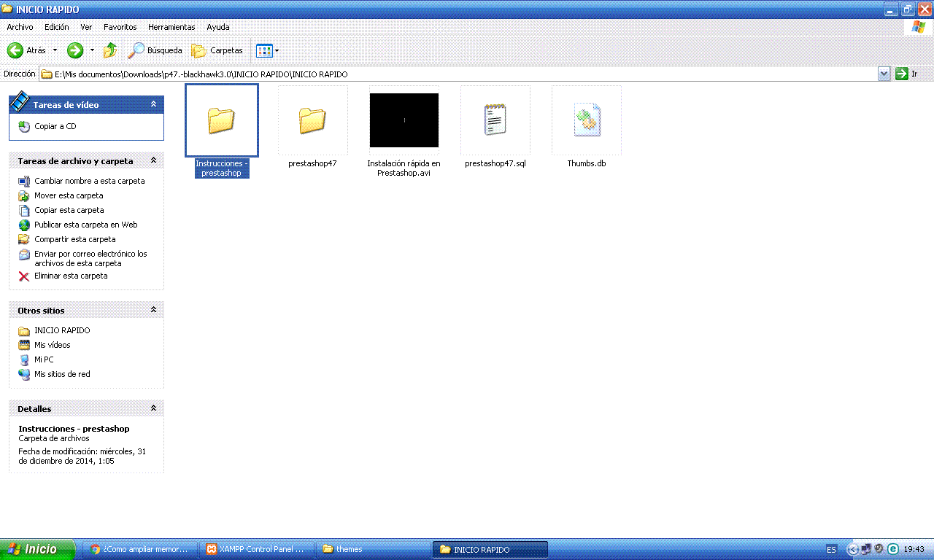Click Cambiar nombre a esta carpeta
Image resolution: width=934 pixels, height=560 pixels.
[x=90, y=181]
